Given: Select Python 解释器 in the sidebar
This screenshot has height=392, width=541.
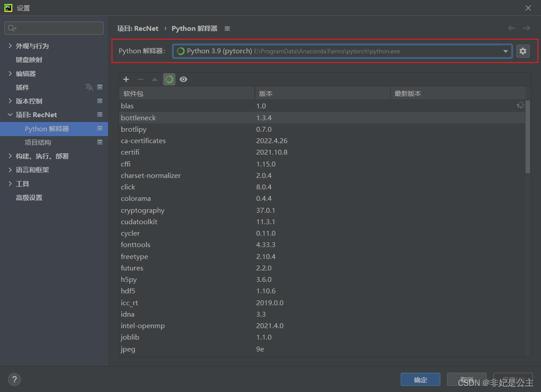Looking at the screenshot, I should (x=54, y=129).
